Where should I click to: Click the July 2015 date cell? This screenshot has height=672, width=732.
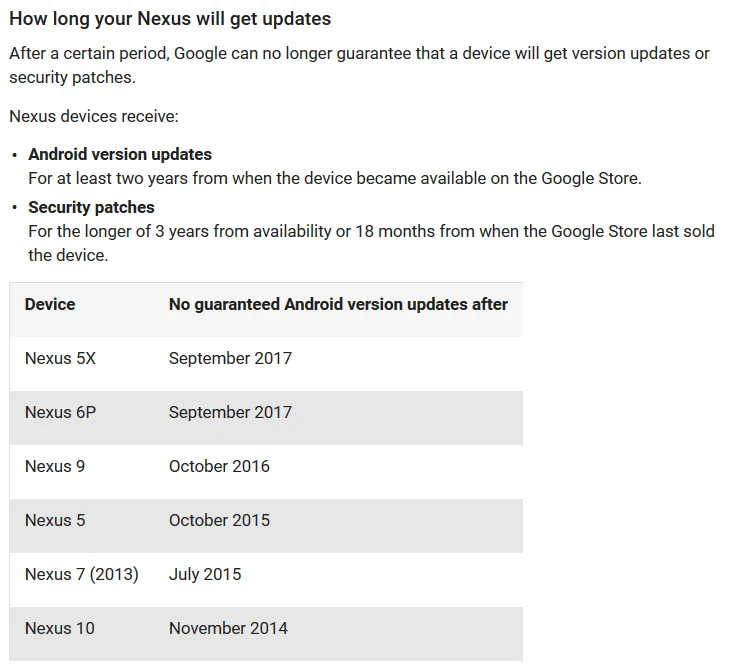click(x=205, y=574)
